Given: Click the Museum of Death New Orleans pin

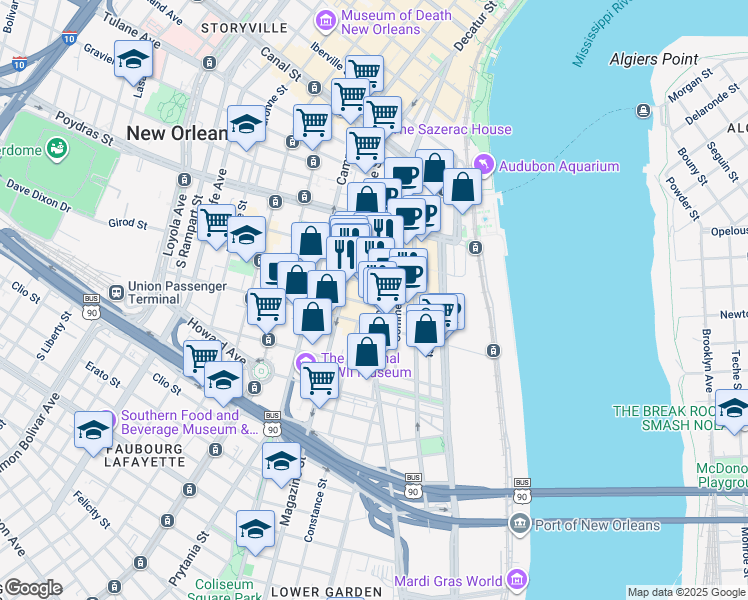Looking at the screenshot, I should (325, 20).
